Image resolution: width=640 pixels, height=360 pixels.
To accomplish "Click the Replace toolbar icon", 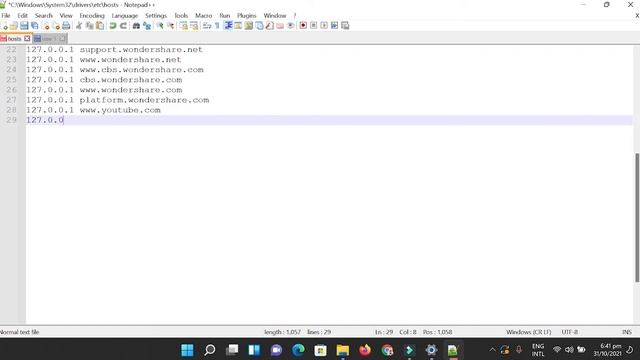I will pyautogui.click(x=147, y=26).
